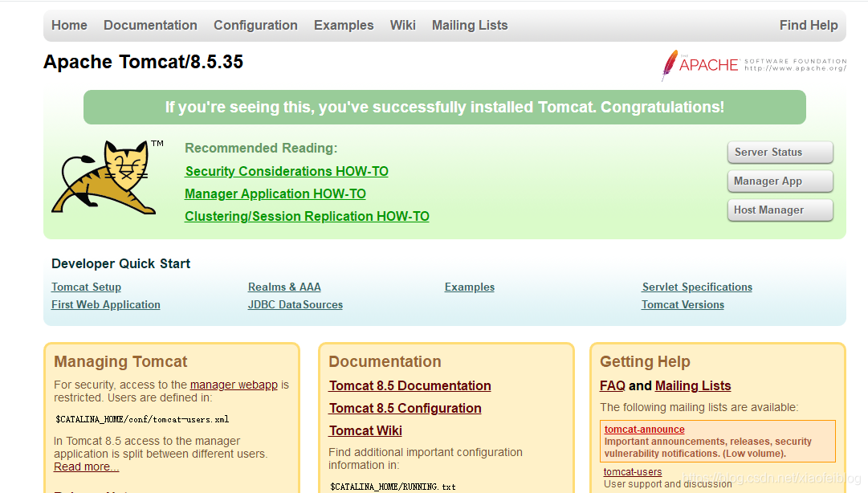Image resolution: width=868 pixels, height=493 pixels.
Task: Click the Tomcat cat mascot image
Action: click(106, 177)
